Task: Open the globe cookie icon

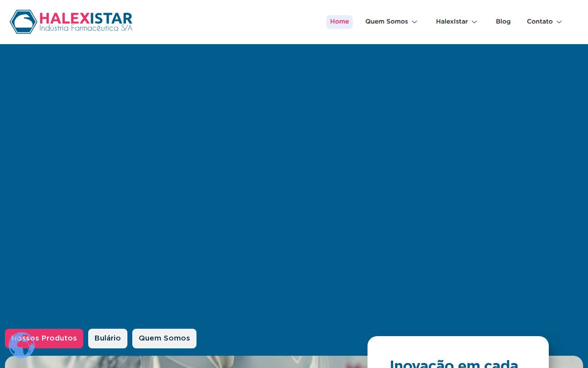Action: click(22, 345)
